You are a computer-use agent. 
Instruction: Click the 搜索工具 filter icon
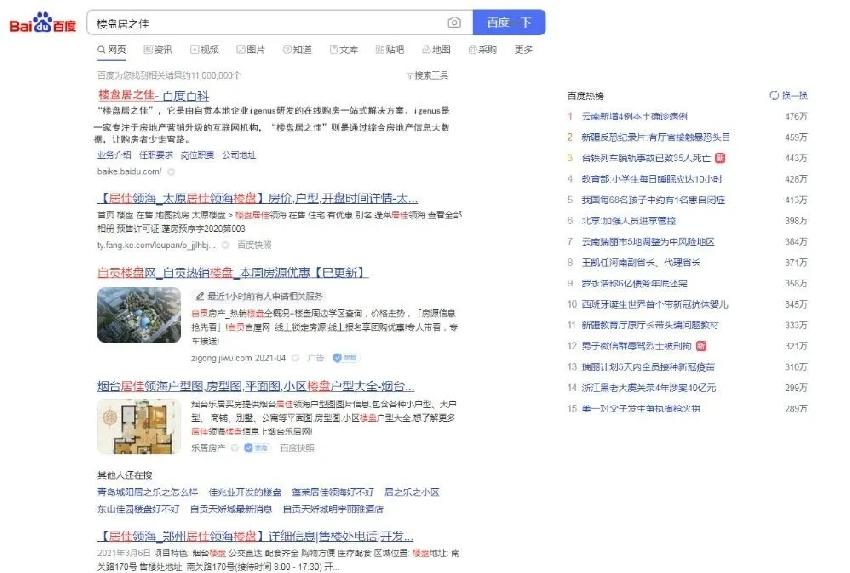click(x=409, y=75)
